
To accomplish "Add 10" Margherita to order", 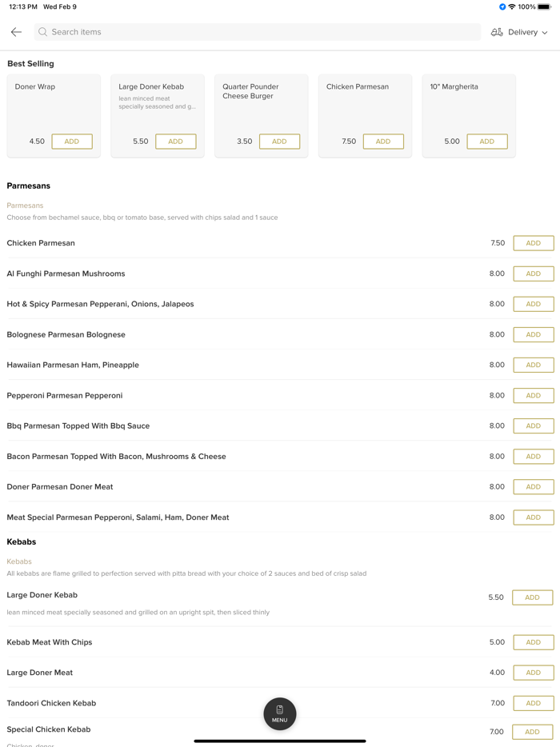I will (487, 142).
